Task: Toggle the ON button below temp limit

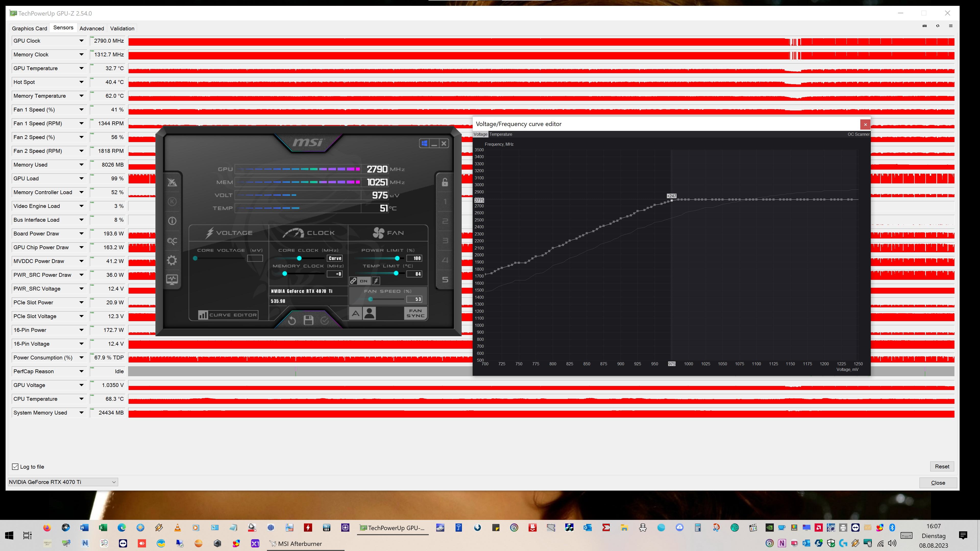Action: click(x=364, y=281)
